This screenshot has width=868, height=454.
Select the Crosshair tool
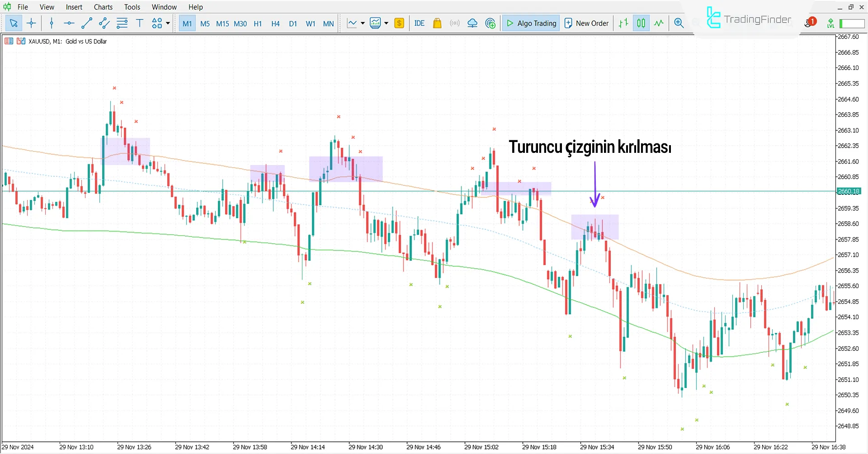click(x=31, y=23)
